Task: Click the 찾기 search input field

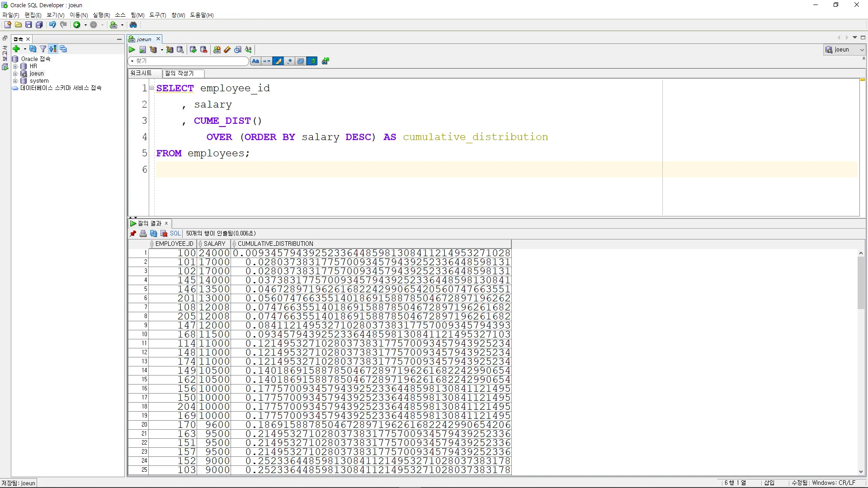Action: (x=190, y=61)
